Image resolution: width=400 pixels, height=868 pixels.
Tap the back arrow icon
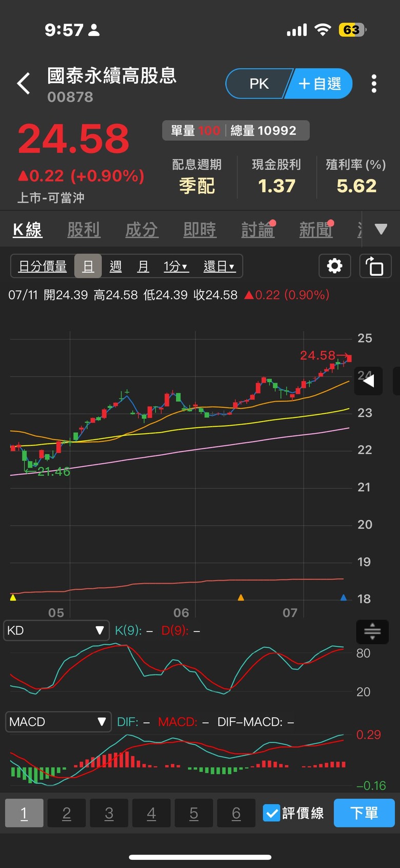24,84
